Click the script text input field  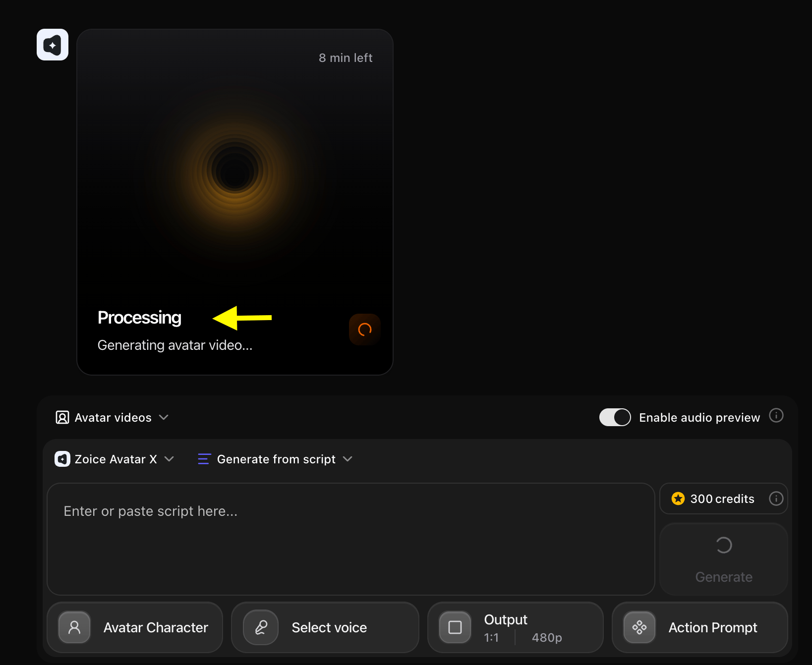point(351,539)
